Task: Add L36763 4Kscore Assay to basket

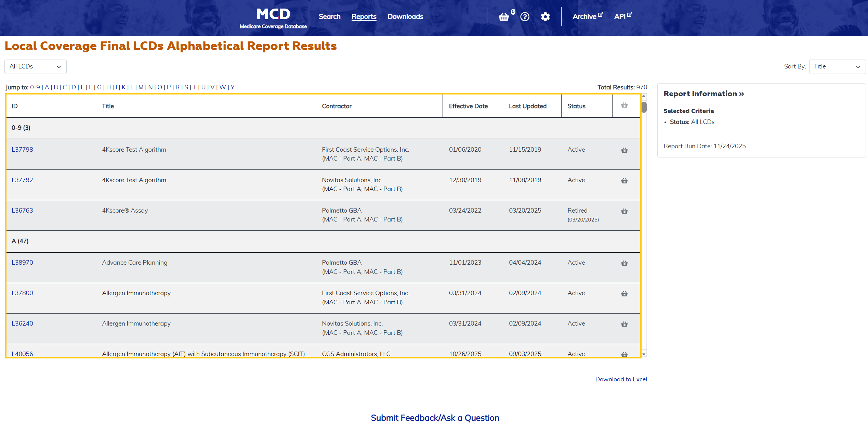Action: 624,211
